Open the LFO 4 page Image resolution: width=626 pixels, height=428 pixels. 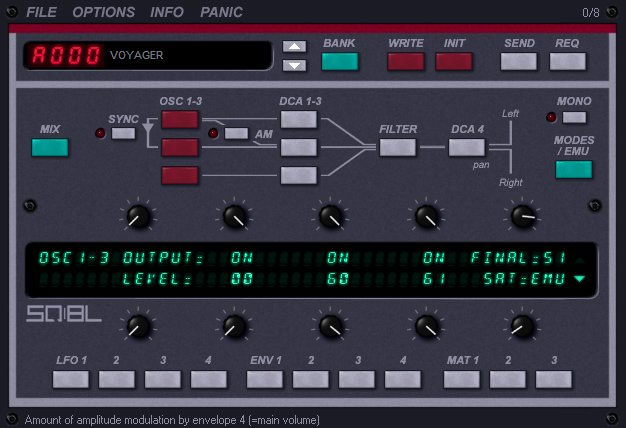tap(209, 379)
